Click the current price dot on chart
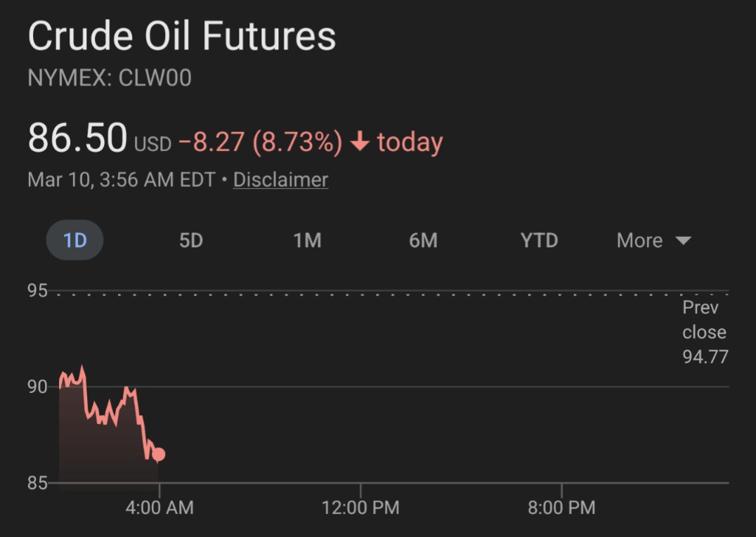 click(x=159, y=454)
